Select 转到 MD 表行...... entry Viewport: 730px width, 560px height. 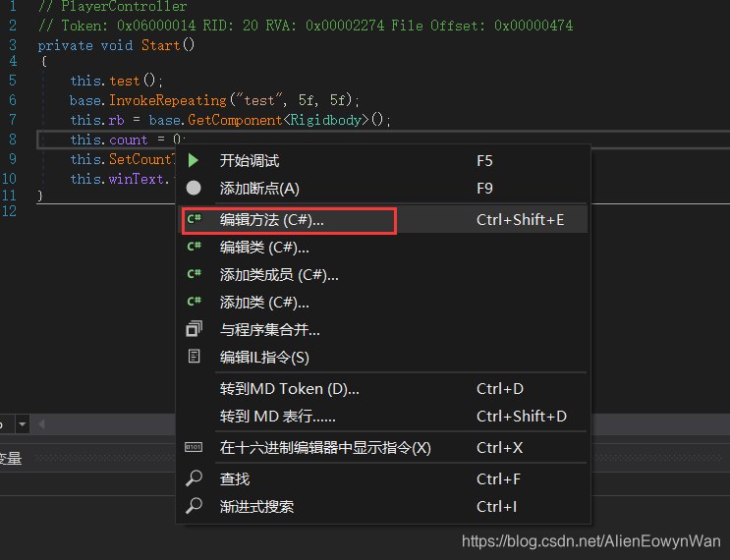pos(383,416)
